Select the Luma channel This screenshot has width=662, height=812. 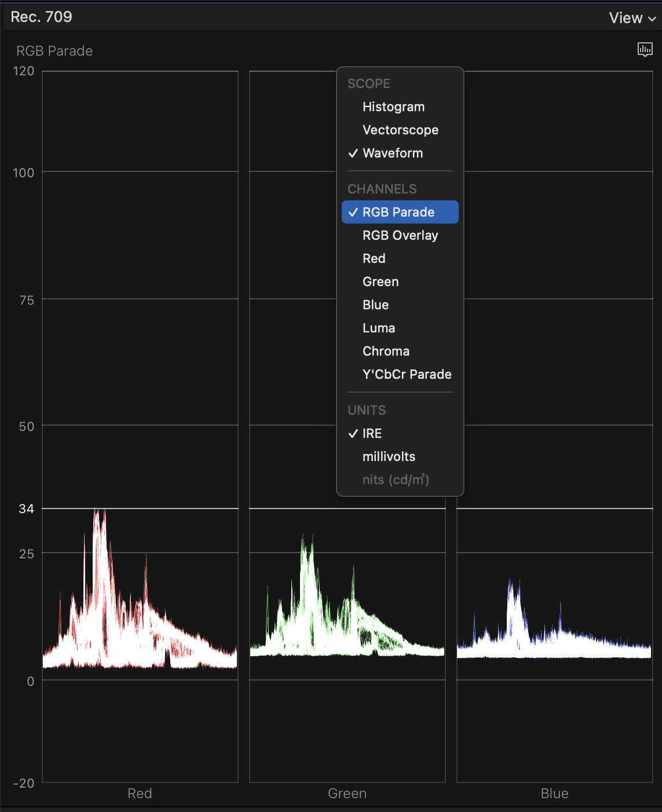[x=400, y=328]
